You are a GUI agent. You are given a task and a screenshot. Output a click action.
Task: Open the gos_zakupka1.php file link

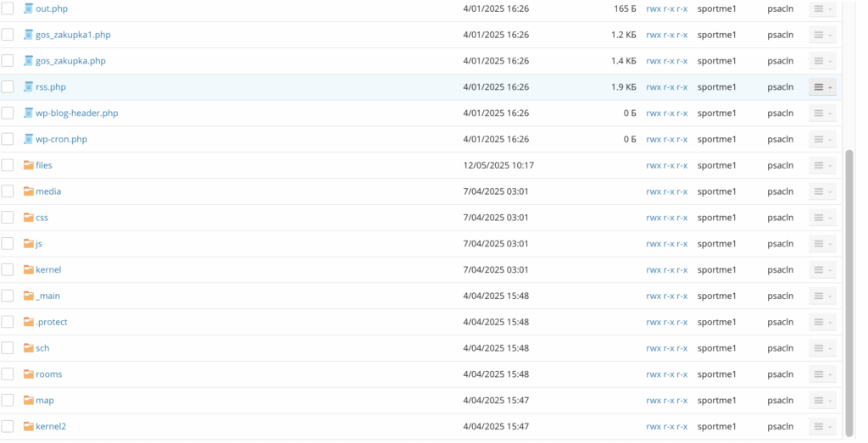click(x=73, y=35)
